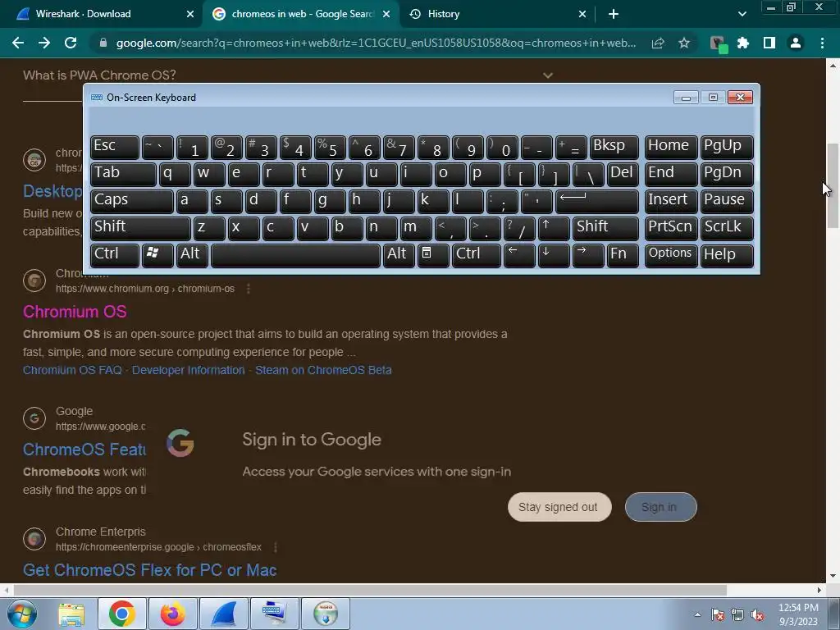Open Steam on ChromeOS Beta sublink
The image size is (840, 630).
click(x=323, y=370)
